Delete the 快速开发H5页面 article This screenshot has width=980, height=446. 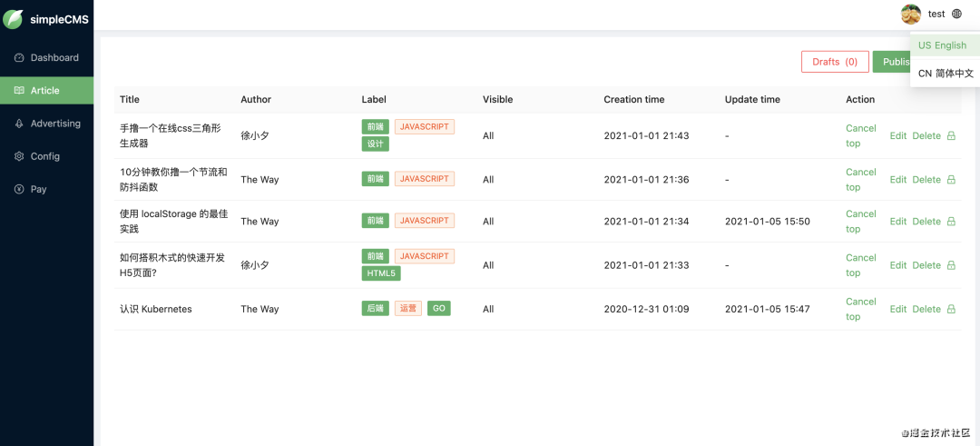coord(926,265)
